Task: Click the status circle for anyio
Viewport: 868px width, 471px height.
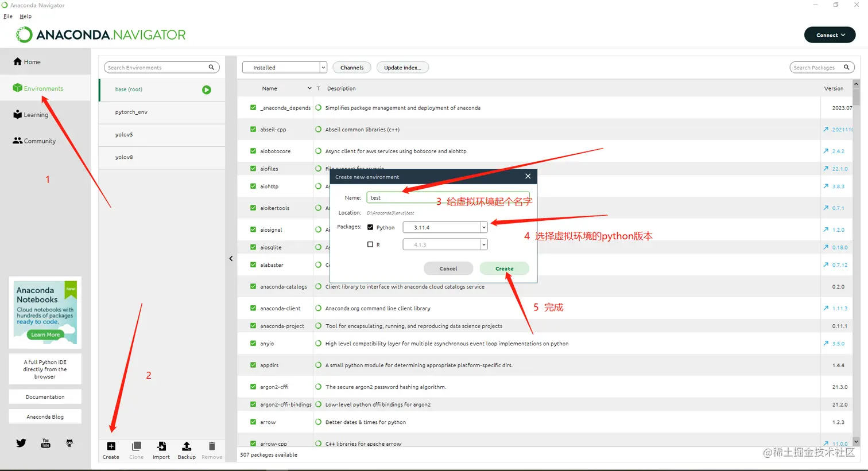Action: 319,343
